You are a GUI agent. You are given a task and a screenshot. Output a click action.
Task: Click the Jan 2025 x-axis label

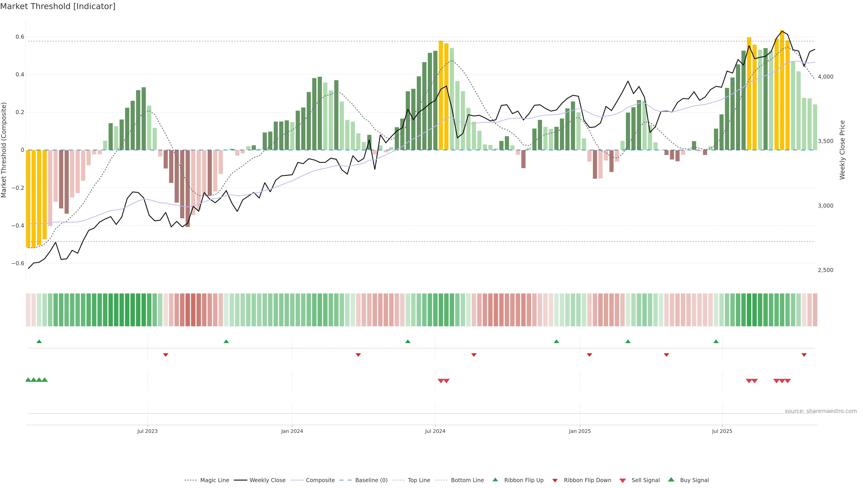click(580, 431)
